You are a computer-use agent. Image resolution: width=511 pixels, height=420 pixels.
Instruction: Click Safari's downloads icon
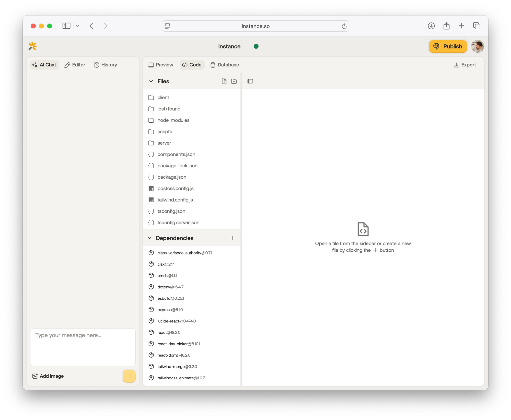pyautogui.click(x=431, y=26)
